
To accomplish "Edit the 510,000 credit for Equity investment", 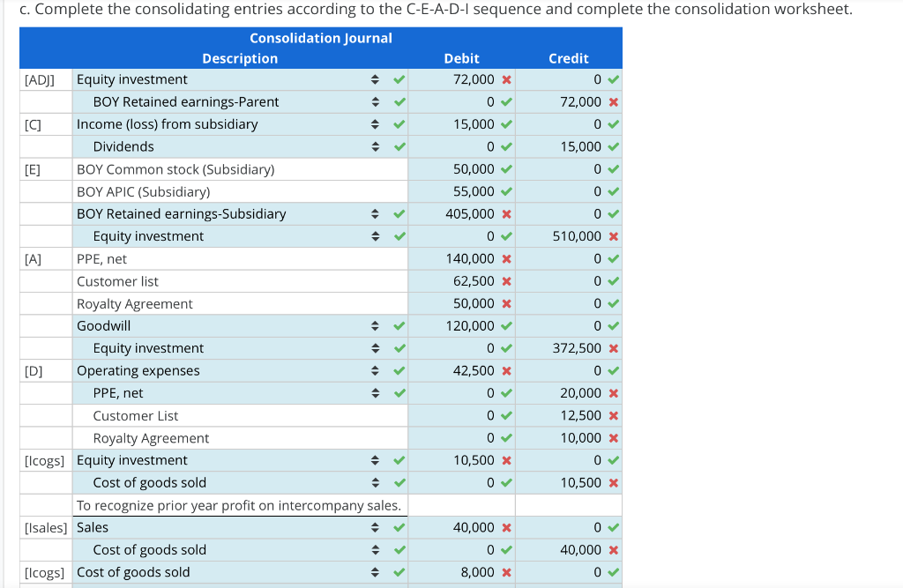I will click(x=569, y=236).
